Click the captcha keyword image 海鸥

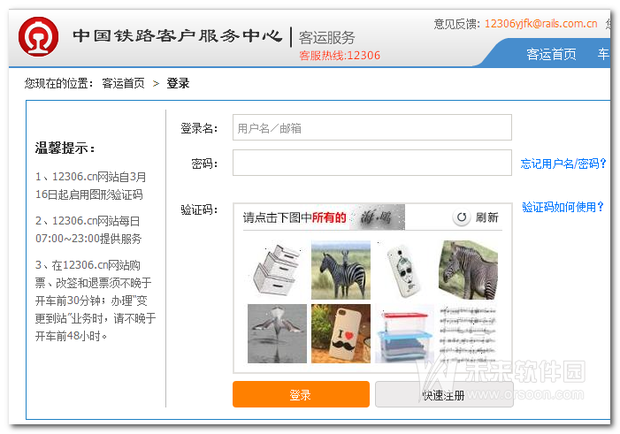tap(377, 217)
